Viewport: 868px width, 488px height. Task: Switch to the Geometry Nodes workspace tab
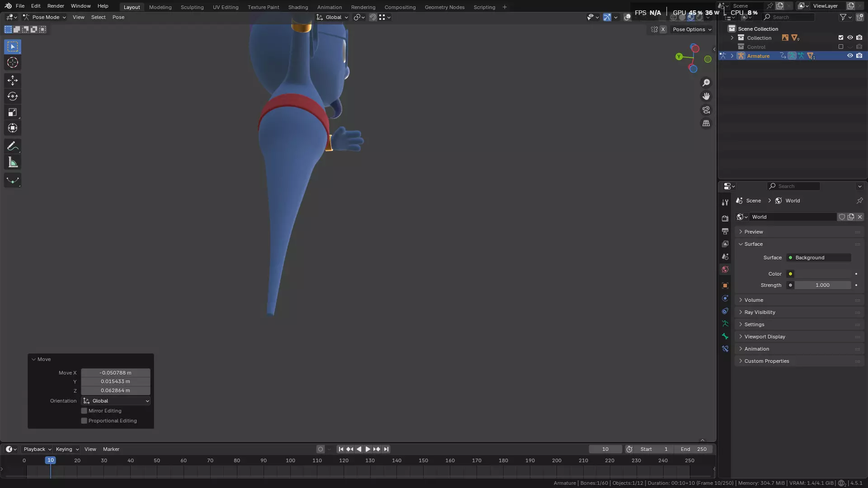(444, 7)
